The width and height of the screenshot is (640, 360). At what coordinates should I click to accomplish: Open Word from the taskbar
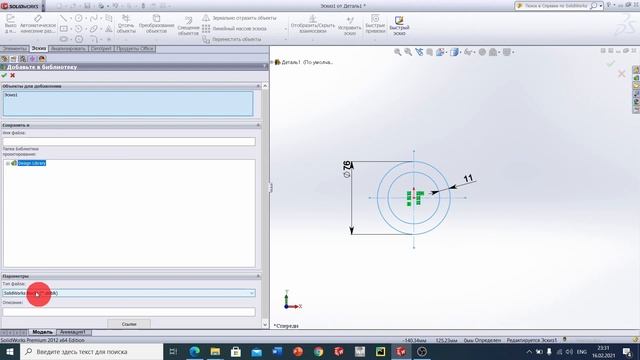277,351
